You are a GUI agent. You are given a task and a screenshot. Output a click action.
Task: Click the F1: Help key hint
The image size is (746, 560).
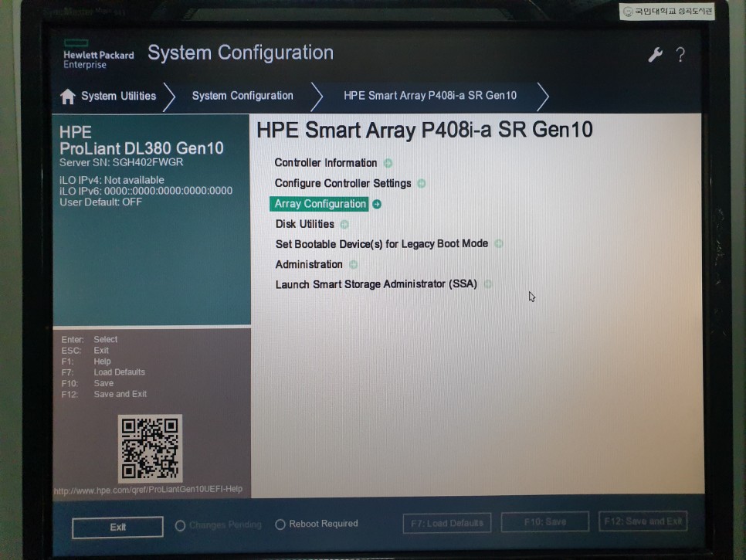[x=86, y=361]
